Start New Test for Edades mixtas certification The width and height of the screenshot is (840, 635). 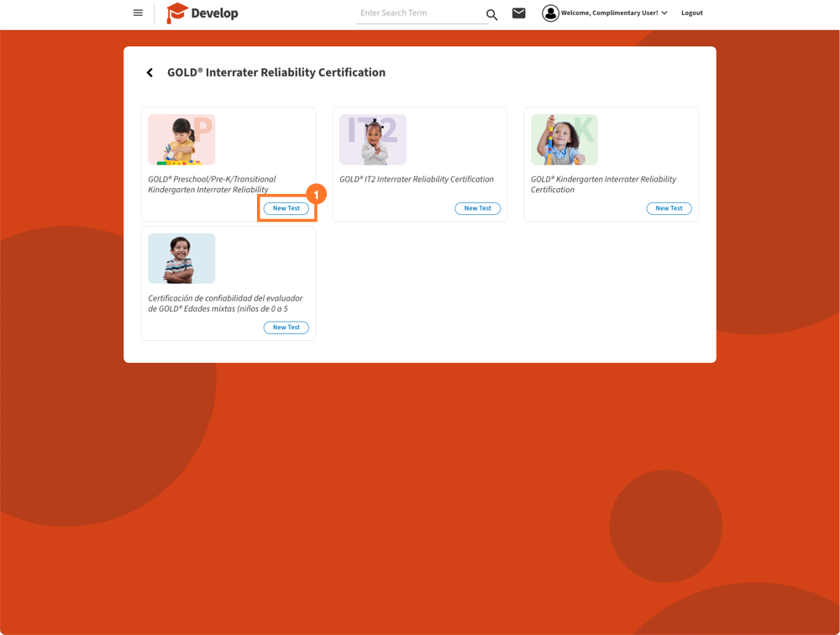[286, 328]
